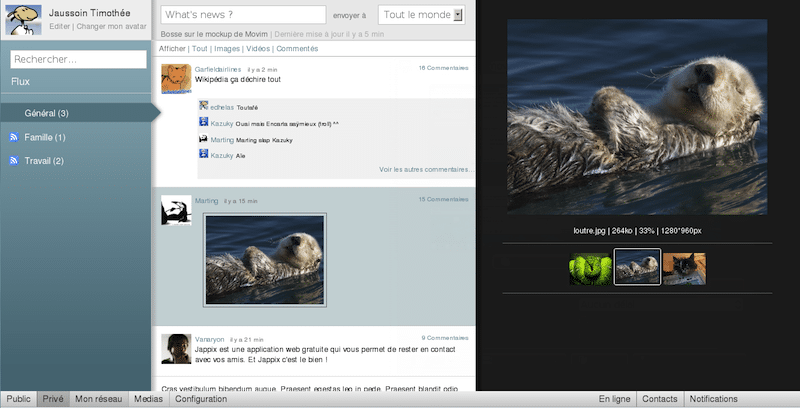Click the 'En ligne' status button

(x=614, y=399)
